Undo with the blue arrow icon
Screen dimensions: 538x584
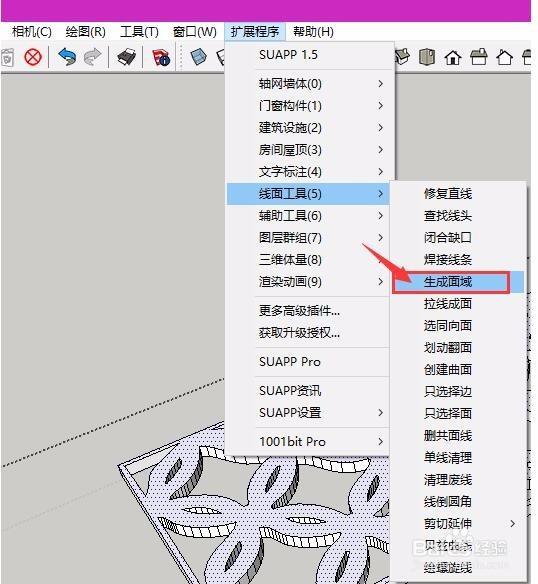pyautogui.click(x=67, y=57)
